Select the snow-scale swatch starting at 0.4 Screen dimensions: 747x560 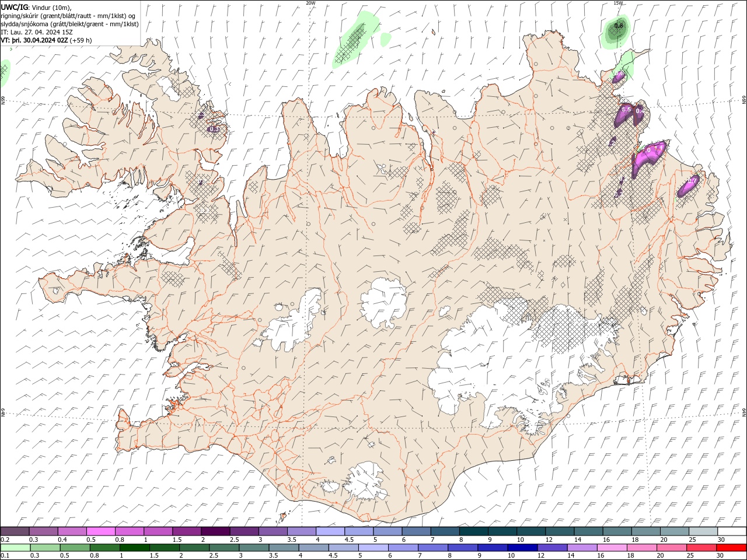pos(72,531)
